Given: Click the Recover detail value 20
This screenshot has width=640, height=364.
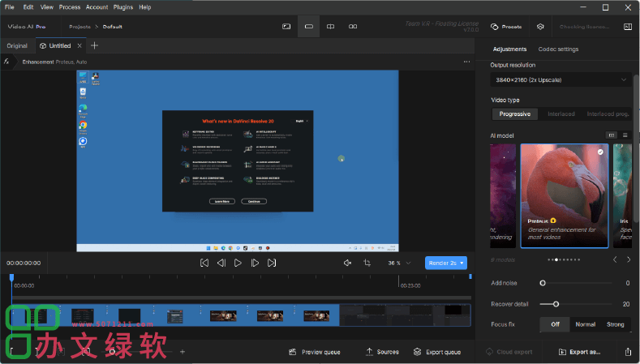Looking at the screenshot, I should click(626, 304).
